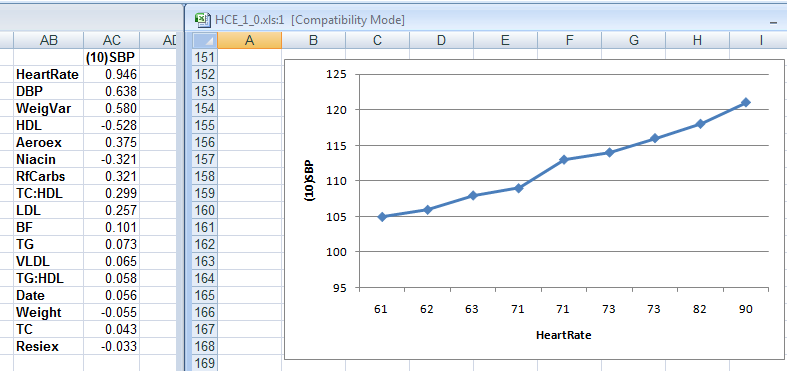Click the -0.528 value cell
The image size is (787, 371).
(x=111, y=126)
